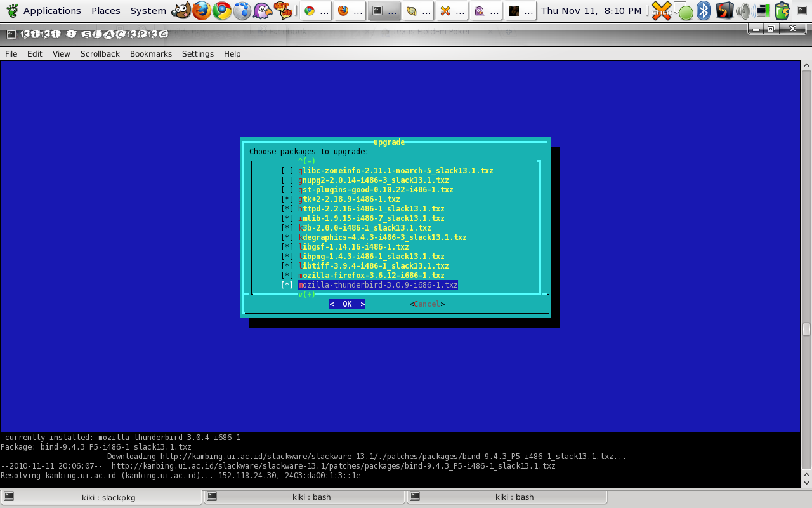The width and height of the screenshot is (812, 508).
Task: Switch to the Pidgin window in taskbar
Action: [x=487, y=10]
